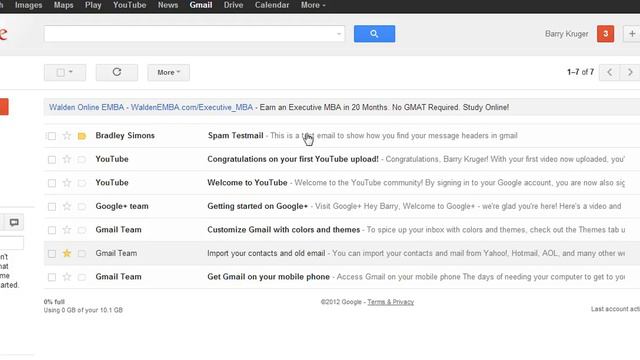Image resolution: width=640 pixels, height=360 pixels.
Task: Refresh the inbox with the reload icon
Action: pyautogui.click(x=117, y=72)
